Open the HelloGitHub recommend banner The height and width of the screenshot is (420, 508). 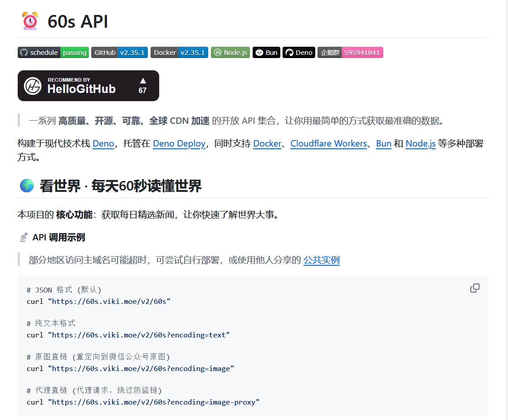pos(82,86)
